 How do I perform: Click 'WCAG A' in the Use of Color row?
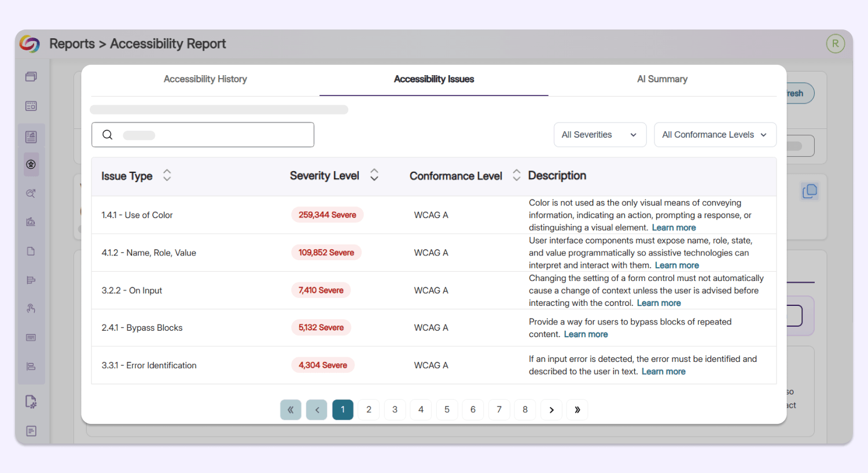point(431,215)
